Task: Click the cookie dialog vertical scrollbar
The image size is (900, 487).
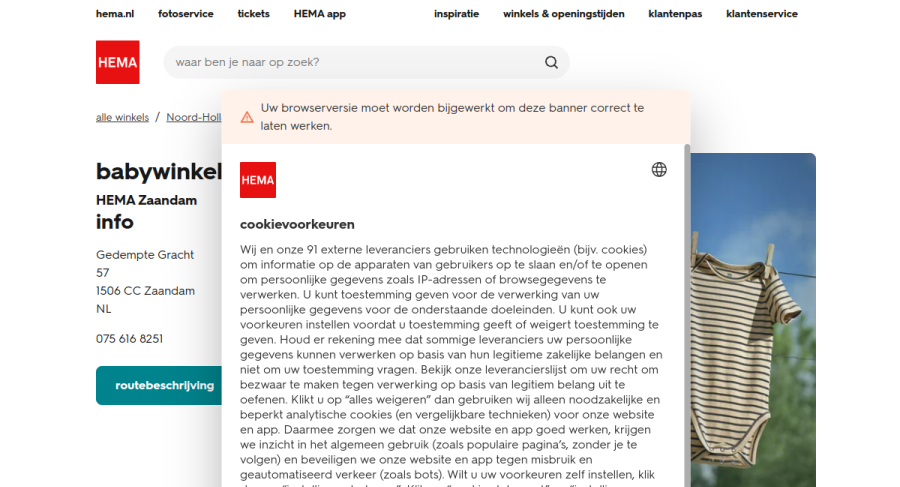Action: [x=687, y=315]
